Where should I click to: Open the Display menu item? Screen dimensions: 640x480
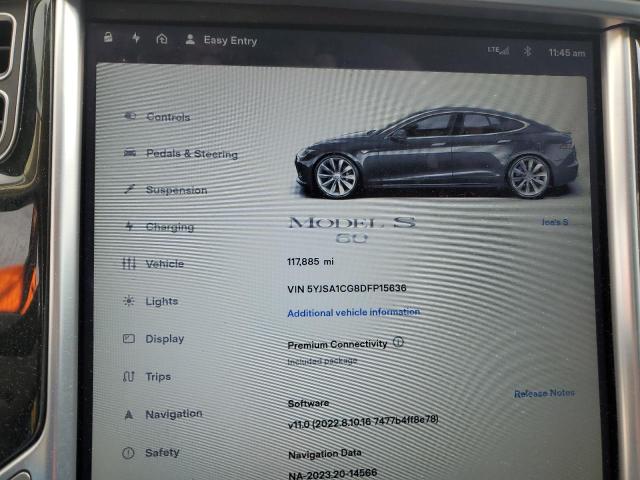tap(165, 339)
